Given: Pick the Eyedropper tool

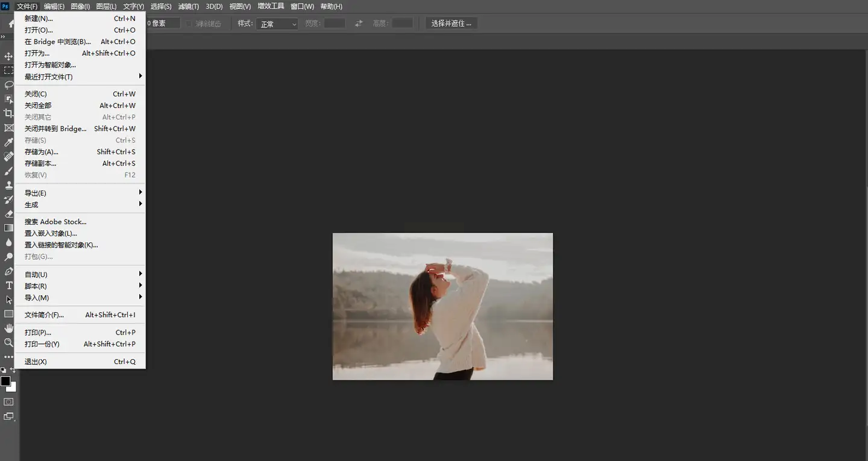Looking at the screenshot, I should (x=8, y=142).
